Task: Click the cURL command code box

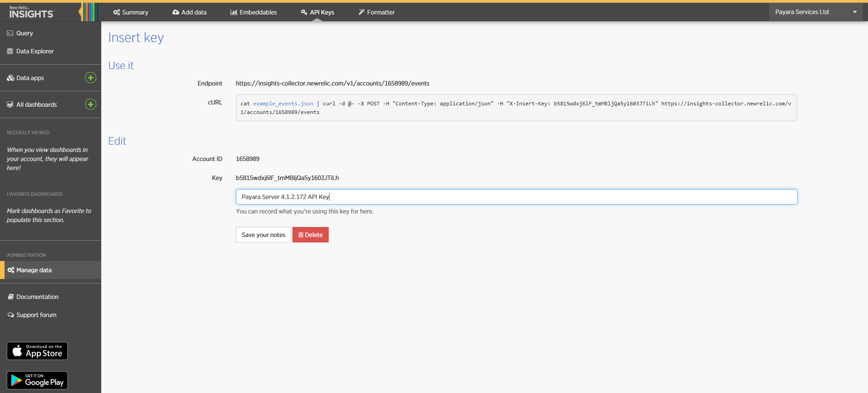Action: click(516, 108)
